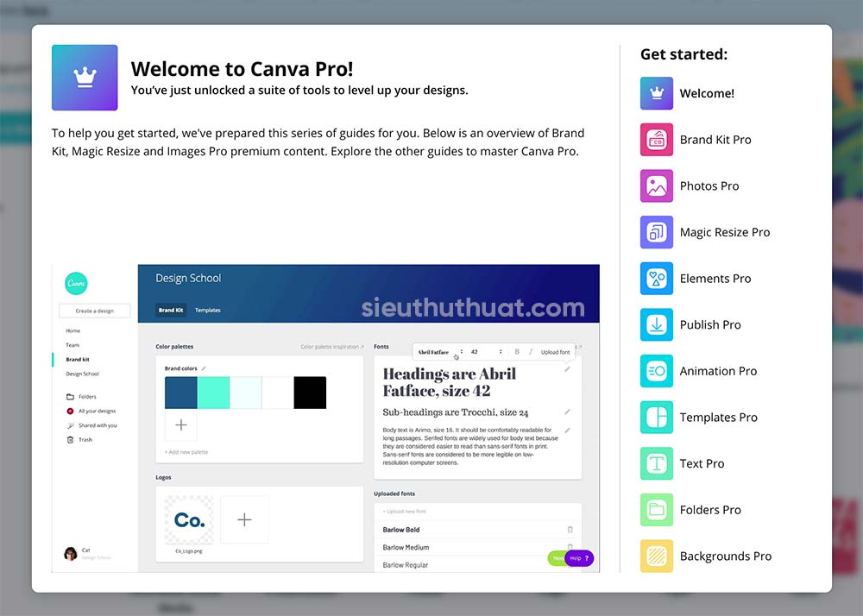Image resolution: width=863 pixels, height=616 pixels.
Task: Select the Brand Kit Pro guide label
Action: 715,140
